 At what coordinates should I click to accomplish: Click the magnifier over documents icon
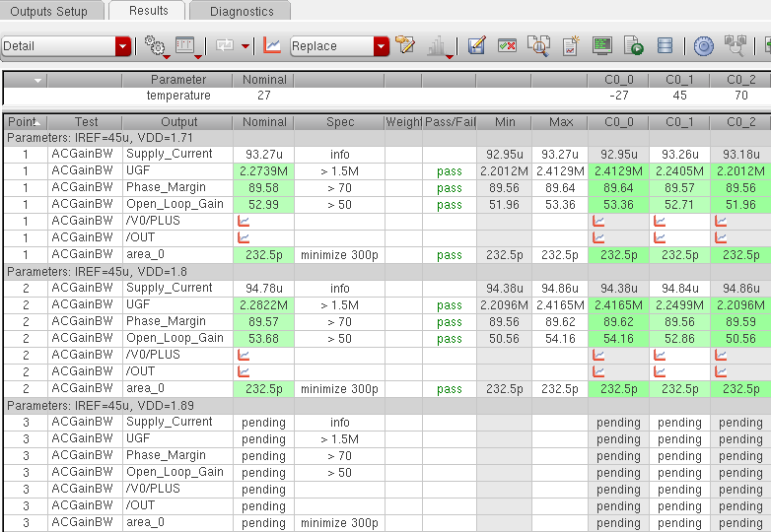point(538,45)
